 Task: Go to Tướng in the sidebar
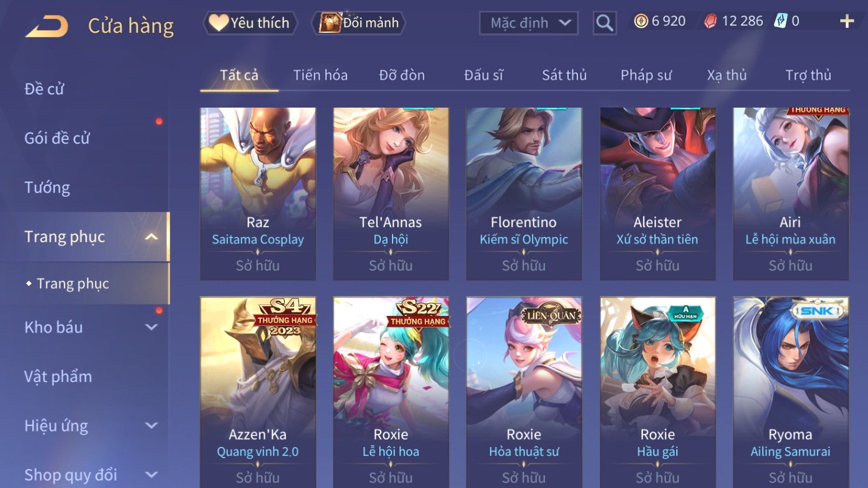click(x=47, y=188)
